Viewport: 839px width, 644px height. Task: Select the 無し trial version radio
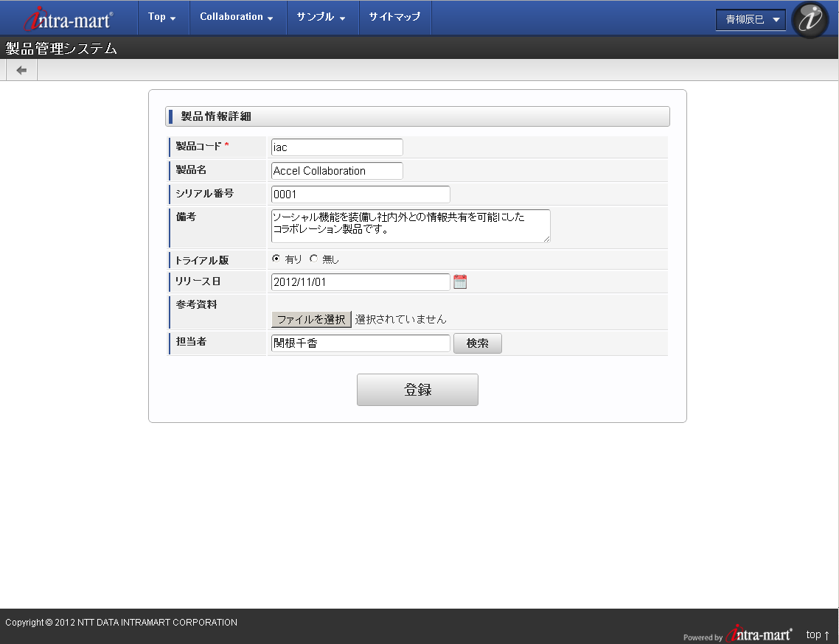pyautogui.click(x=313, y=259)
